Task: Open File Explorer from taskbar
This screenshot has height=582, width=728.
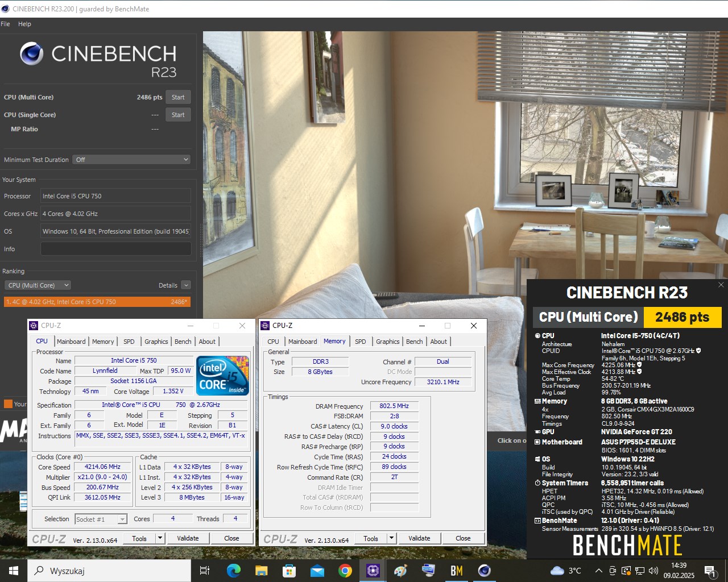Action: coord(262,571)
